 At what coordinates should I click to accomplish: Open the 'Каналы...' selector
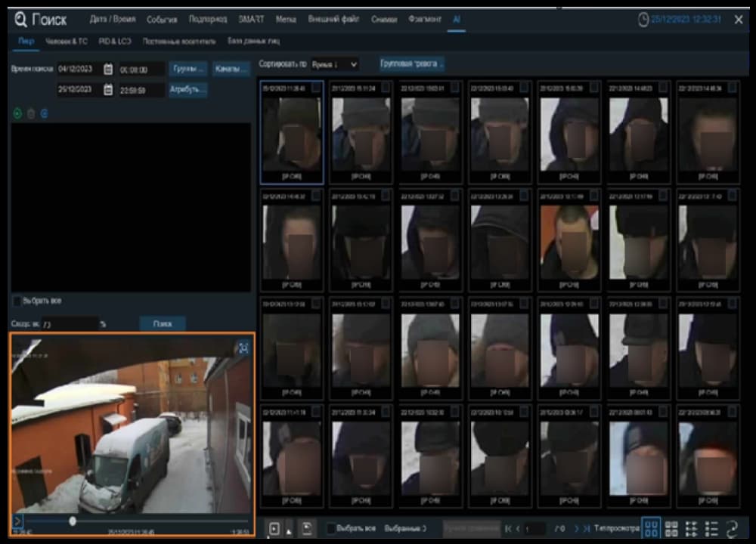click(231, 69)
